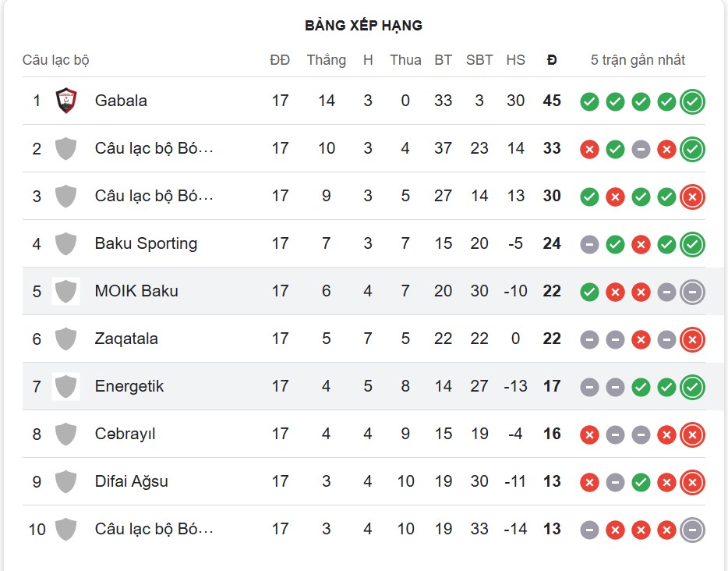Click the MOIK Baku shield crest

pyautogui.click(x=66, y=291)
